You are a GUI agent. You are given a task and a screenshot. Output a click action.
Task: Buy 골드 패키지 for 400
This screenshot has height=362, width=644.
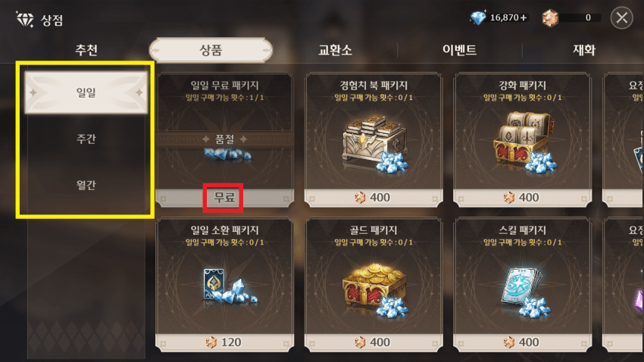374,342
